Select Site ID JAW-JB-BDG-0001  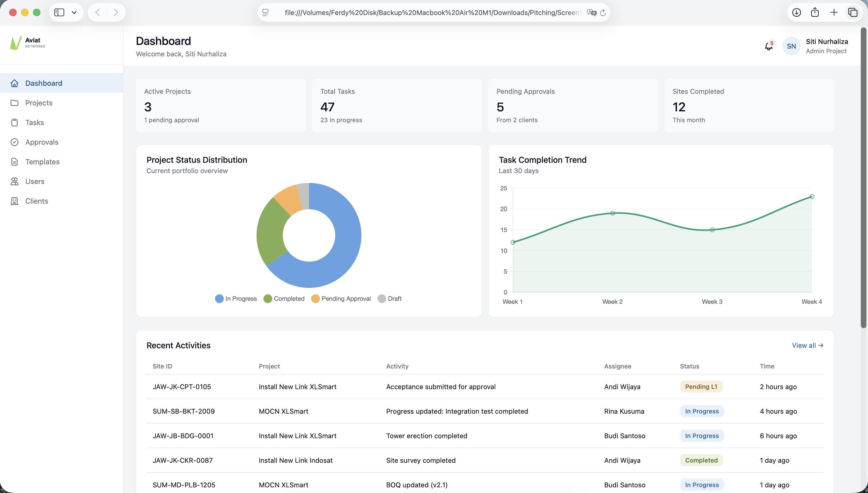click(183, 436)
